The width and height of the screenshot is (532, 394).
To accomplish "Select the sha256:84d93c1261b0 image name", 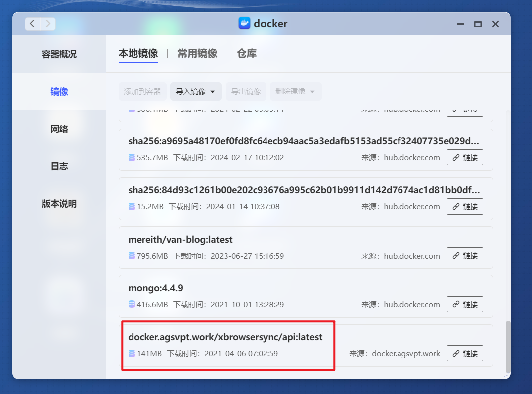I will pos(304,190).
